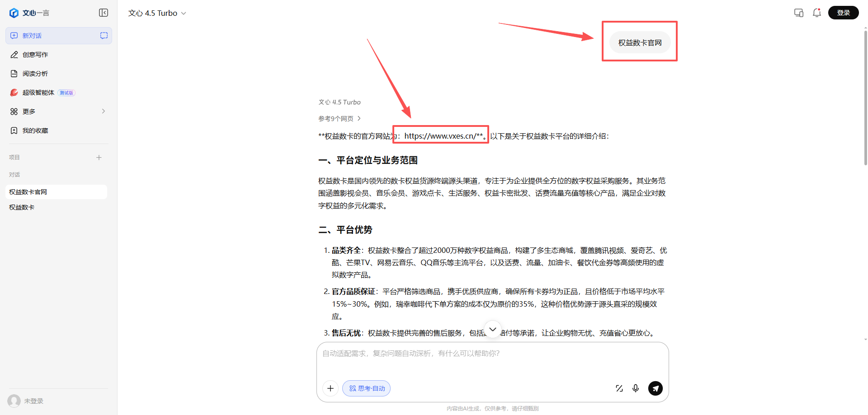Collapse the left sidebar panel
Screen dimensions: 868x415
pos(103,13)
